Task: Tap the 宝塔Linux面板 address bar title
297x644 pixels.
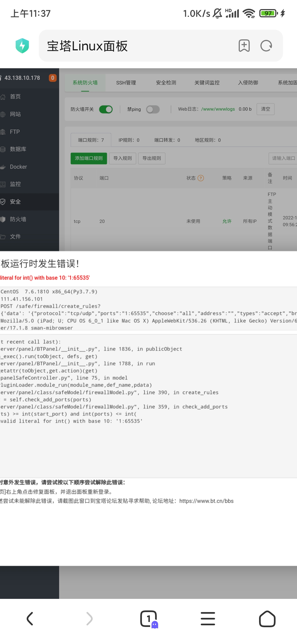Action: (87, 46)
